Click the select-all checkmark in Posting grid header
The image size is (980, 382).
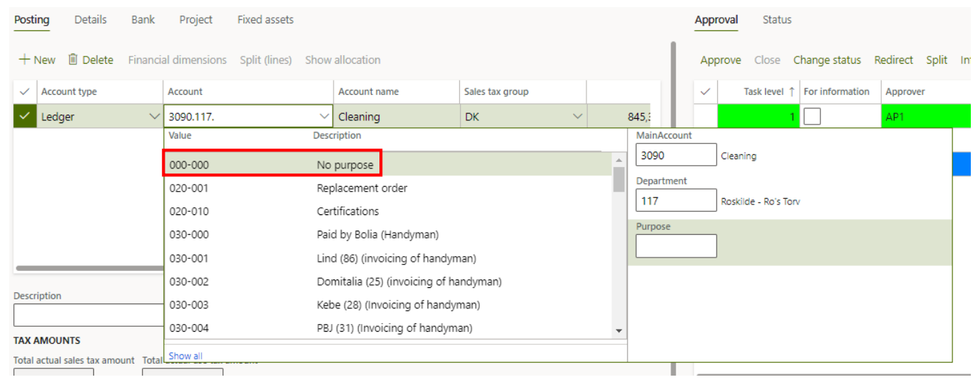tap(25, 92)
